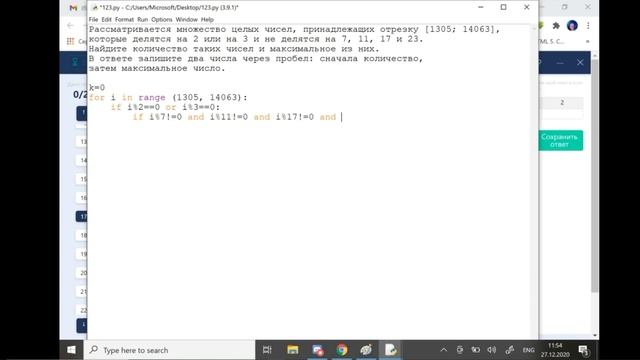The height and width of the screenshot is (360, 640).
Task: Click the line 'k=0' in the editor
Action: 97,88
